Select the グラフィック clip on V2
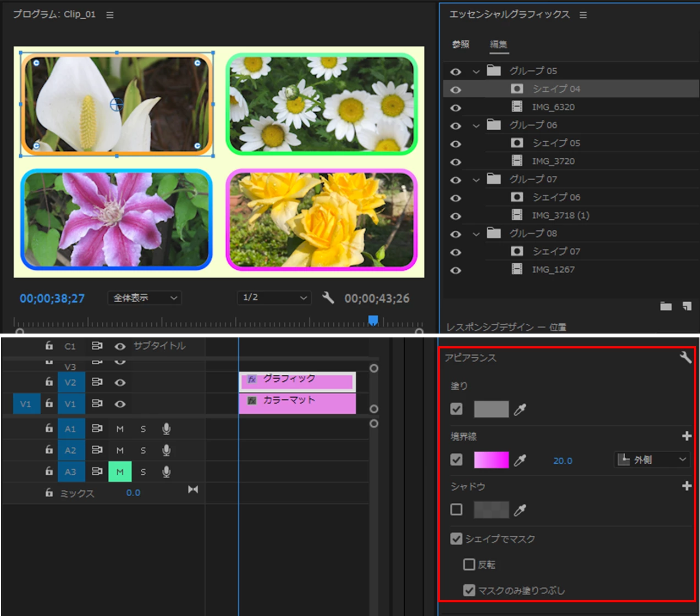This screenshot has width=700, height=616. [x=297, y=381]
